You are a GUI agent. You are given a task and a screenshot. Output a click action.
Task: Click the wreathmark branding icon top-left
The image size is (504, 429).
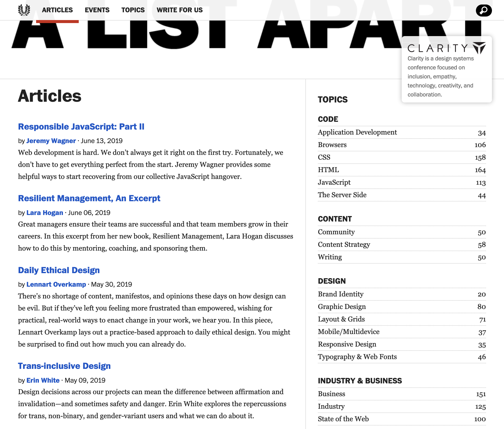click(24, 10)
